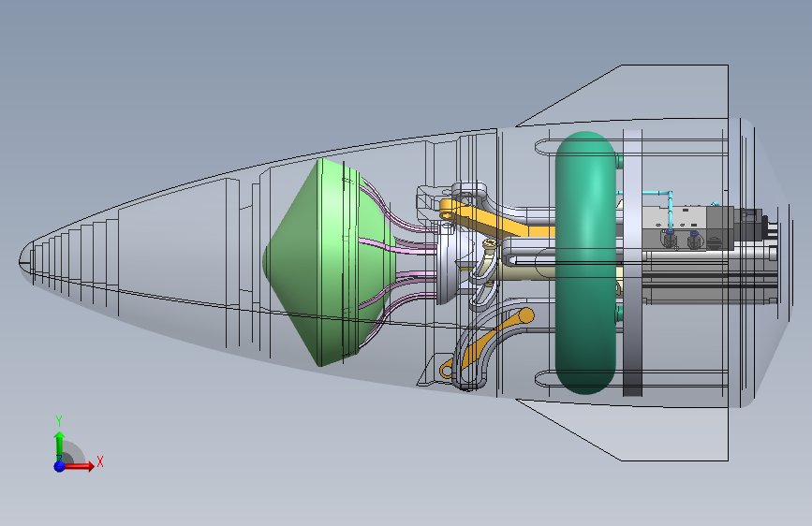Pick the lower orange curved arm
This screenshot has height=526, width=812.
point(487,342)
